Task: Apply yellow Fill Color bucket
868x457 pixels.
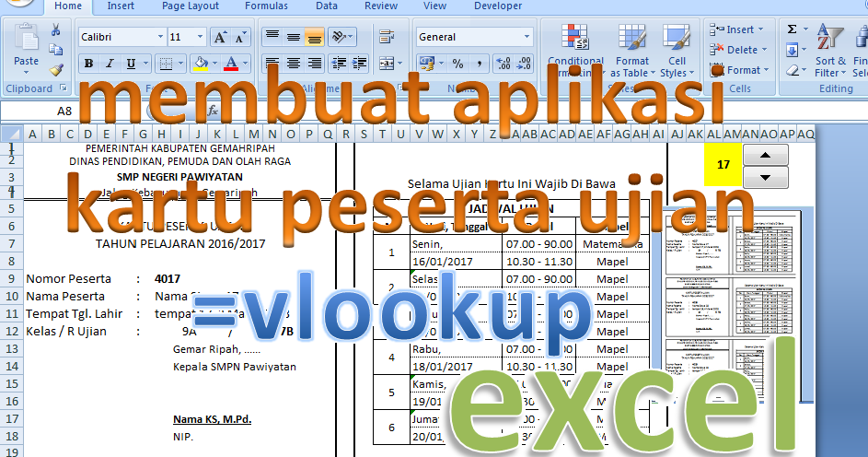Action: pyautogui.click(x=201, y=64)
